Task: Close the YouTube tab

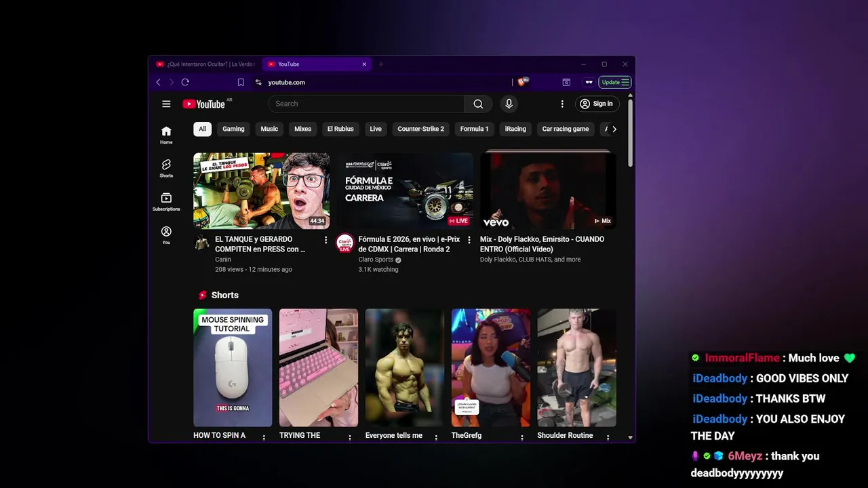Action: pos(364,64)
